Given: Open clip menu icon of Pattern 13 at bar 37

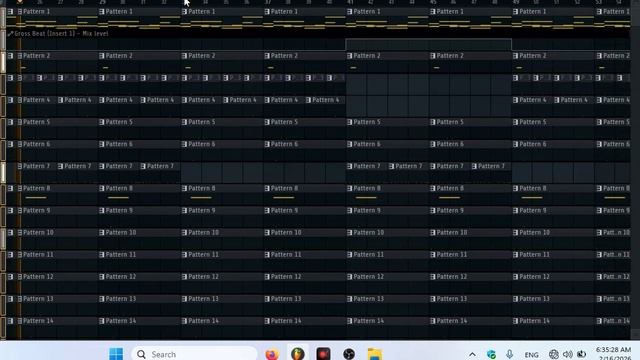Looking at the screenshot, I should (267, 299).
